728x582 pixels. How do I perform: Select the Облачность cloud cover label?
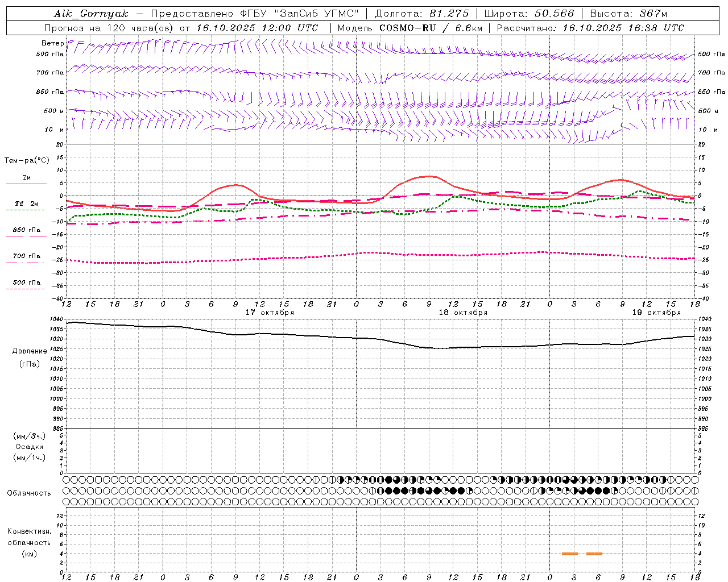(x=29, y=493)
